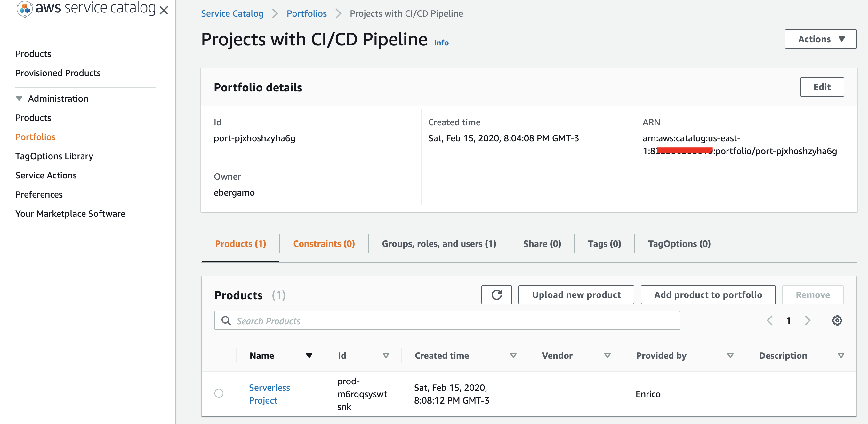The height and width of the screenshot is (424, 868).
Task: Sort products by Name column
Action: pos(309,355)
